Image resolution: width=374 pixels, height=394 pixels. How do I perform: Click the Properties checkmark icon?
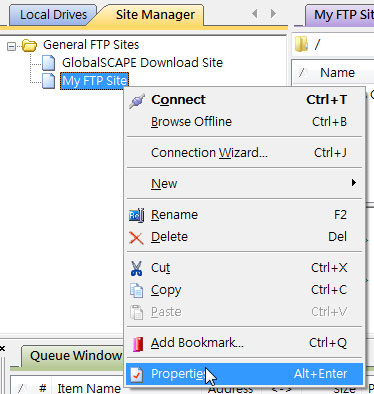click(x=136, y=374)
